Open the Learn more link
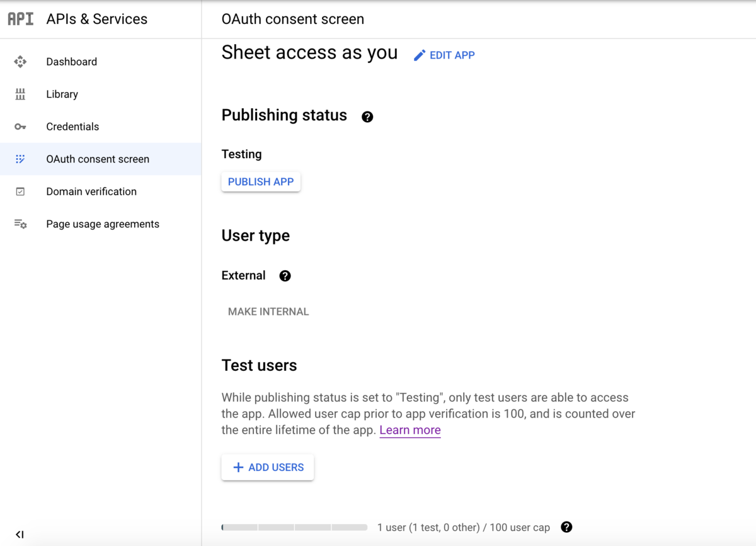The width and height of the screenshot is (756, 546). (x=409, y=430)
